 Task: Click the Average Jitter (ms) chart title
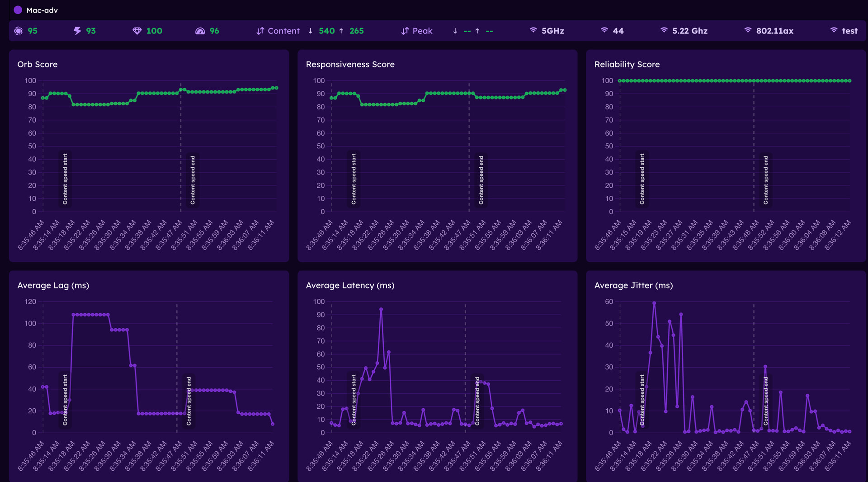(x=633, y=285)
